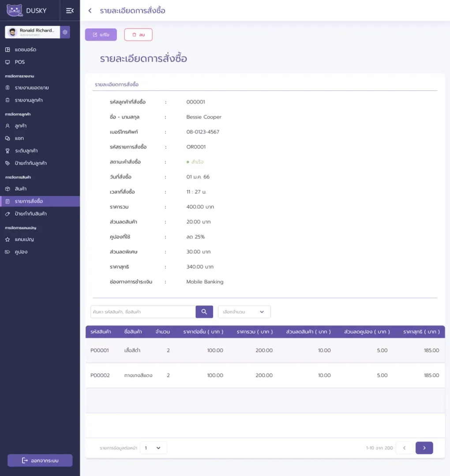This screenshot has width=450, height=476.
Task: Click the ราคาสุทธิ ( บาท ) column header
Action: point(421,332)
